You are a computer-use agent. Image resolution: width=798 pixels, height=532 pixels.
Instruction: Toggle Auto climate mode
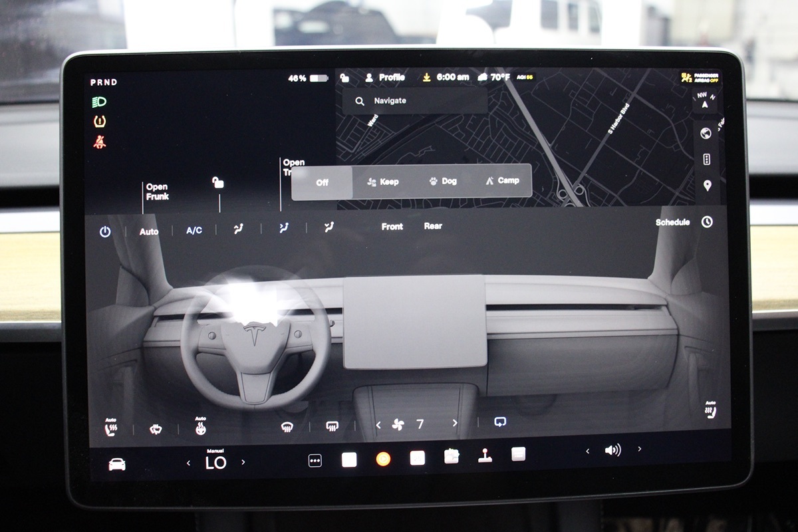(x=149, y=231)
